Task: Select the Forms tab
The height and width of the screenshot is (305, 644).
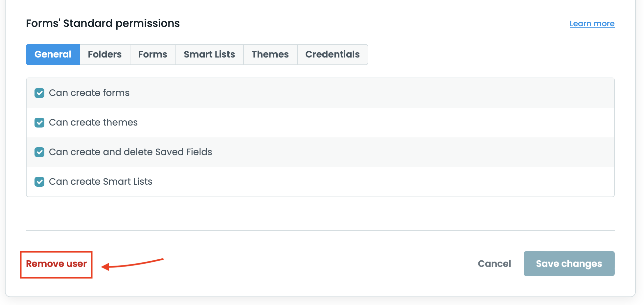Action: tap(153, 55)
